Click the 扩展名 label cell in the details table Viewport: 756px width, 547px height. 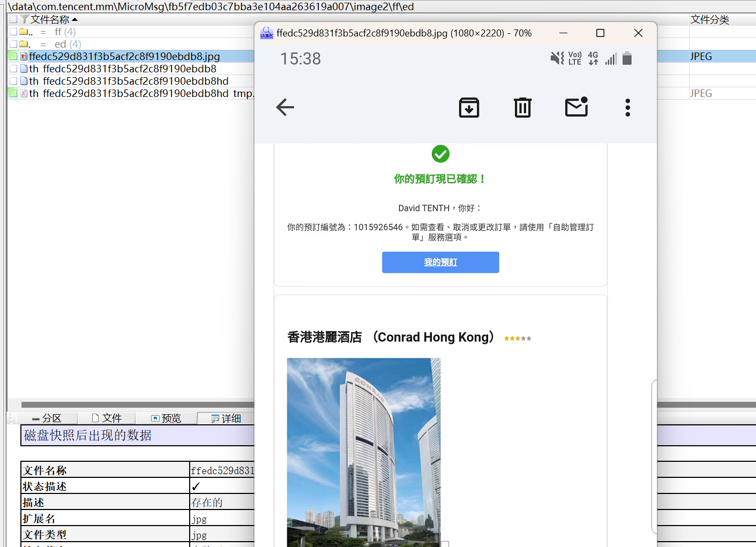coord(105,519)
